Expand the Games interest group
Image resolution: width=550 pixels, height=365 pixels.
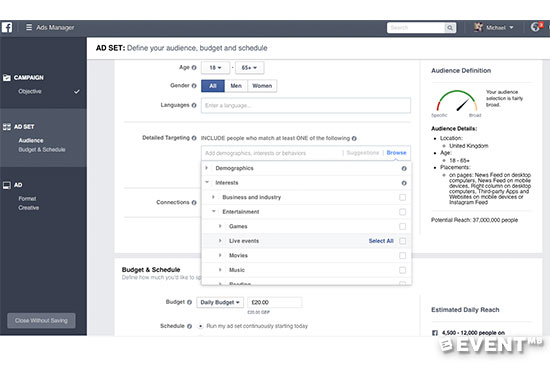(220, 226)
